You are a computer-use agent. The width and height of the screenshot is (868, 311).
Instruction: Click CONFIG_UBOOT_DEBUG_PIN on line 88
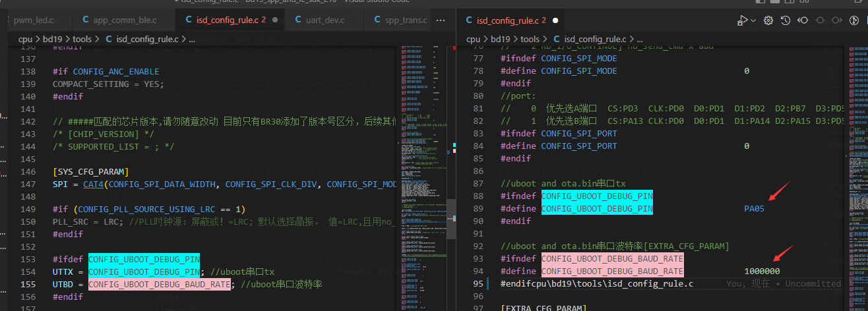[597, 196]
